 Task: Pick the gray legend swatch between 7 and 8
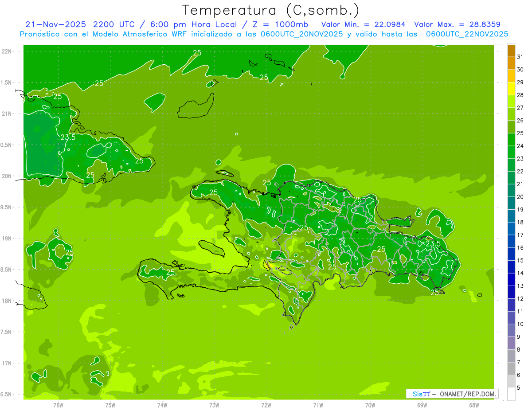click(x=511, y=356)
